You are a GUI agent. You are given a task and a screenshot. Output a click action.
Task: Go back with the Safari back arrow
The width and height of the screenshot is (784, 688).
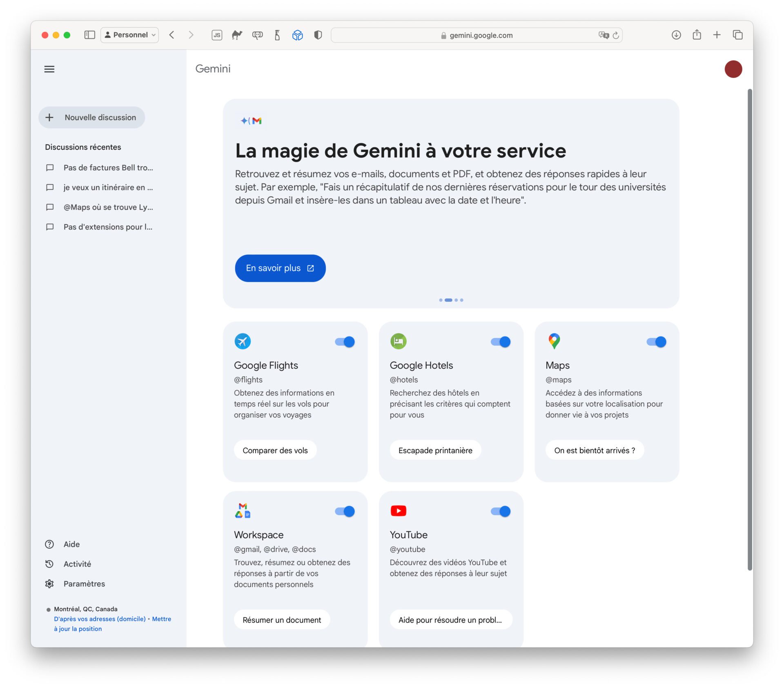[x=172, y=35]
